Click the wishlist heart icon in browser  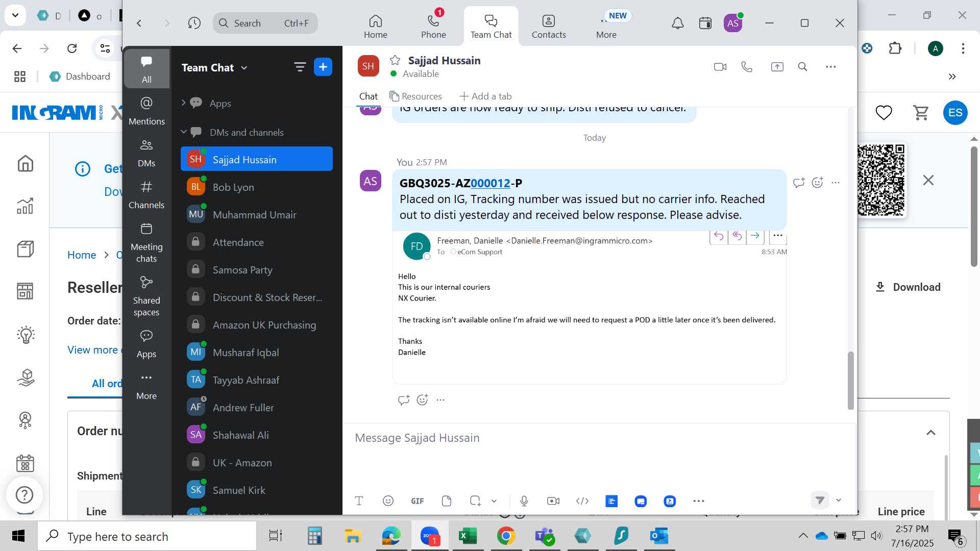[884, 112]
